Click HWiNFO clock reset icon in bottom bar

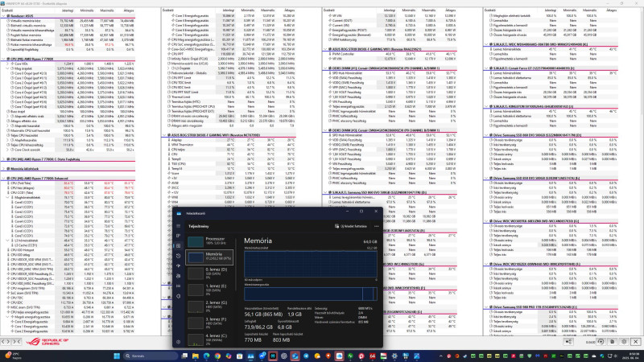(x=601, y=341)
